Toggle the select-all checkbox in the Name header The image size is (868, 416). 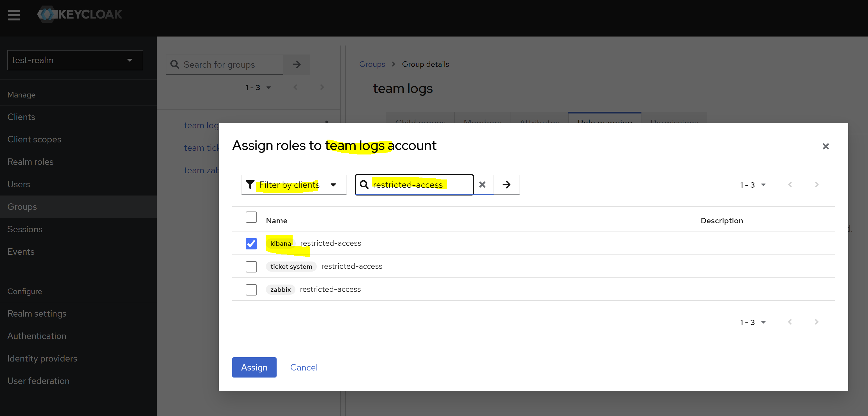pyautogui.click(x=251, y=217)
